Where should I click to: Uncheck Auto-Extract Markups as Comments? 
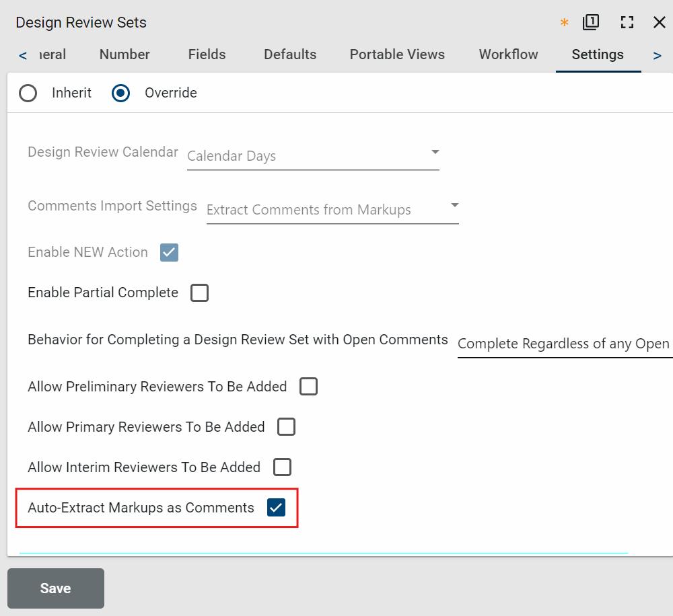click(276, 508)
